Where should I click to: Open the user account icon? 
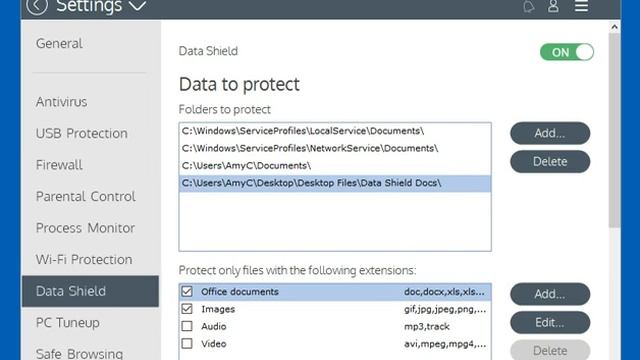pyautogui.click(x=553, y=6)
